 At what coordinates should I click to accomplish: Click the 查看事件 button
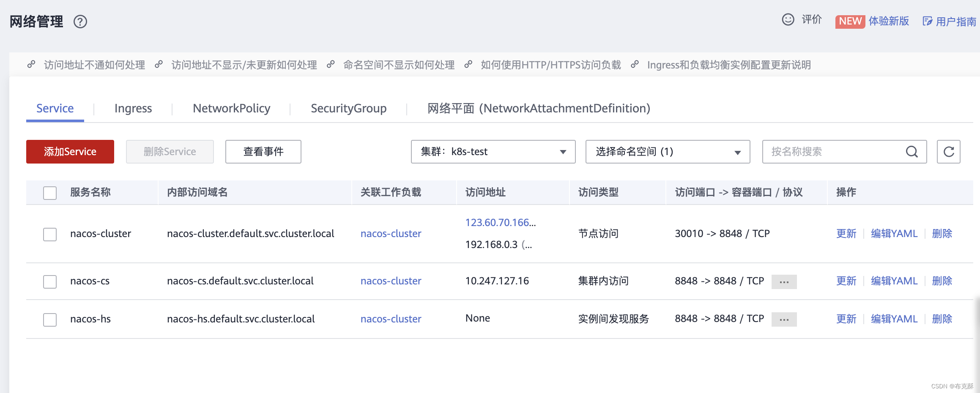[263, 152]
